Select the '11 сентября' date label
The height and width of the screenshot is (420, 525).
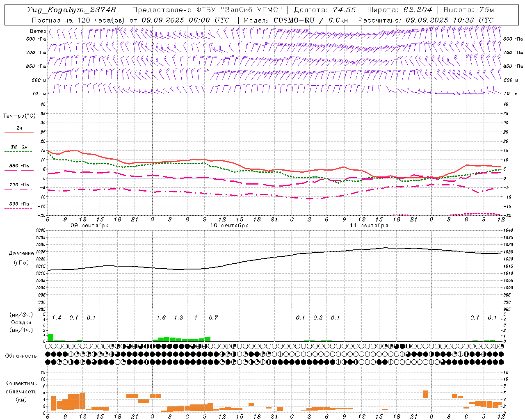(369, 226)
